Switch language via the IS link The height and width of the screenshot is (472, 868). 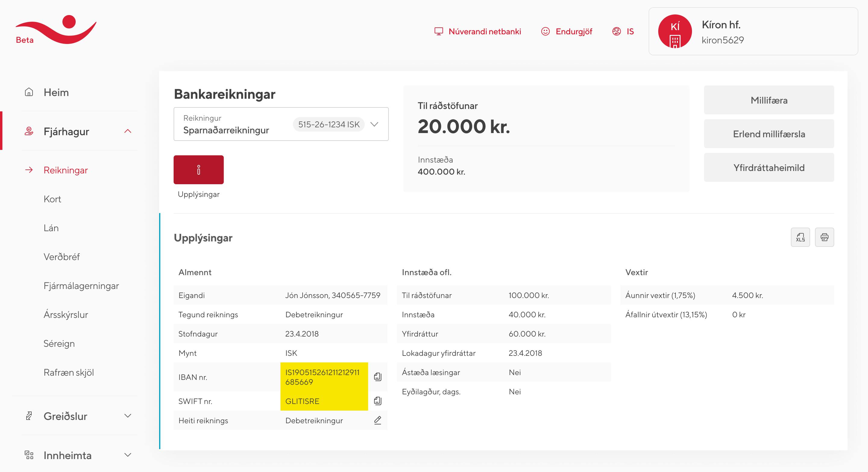(623, 32)
